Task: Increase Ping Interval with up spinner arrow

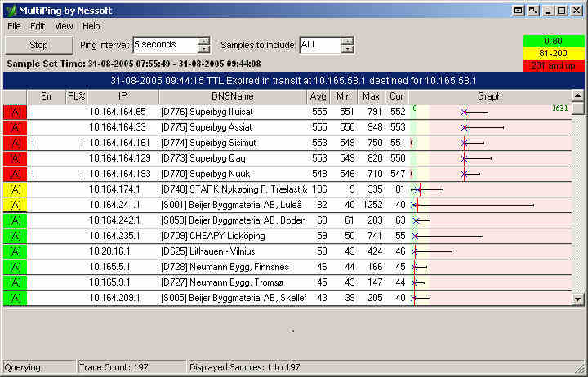Action: point(203,42)
